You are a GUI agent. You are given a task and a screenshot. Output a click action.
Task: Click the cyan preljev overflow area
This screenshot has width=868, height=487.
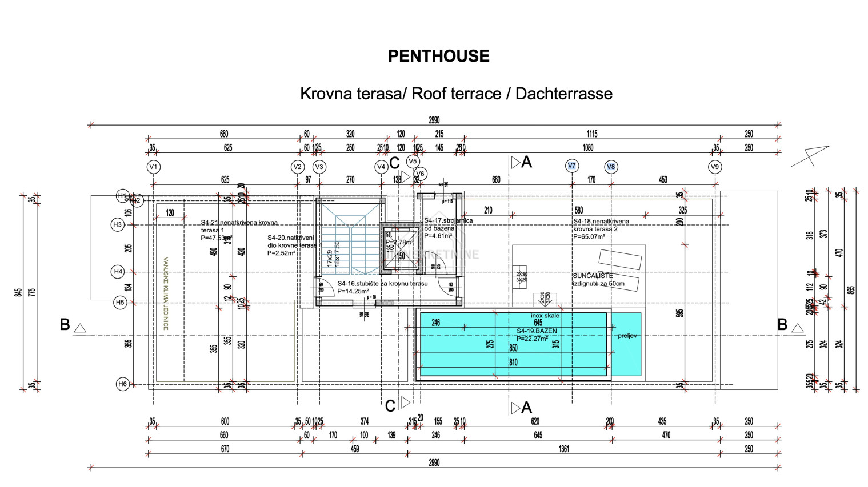pyautogui.click(x=626, y=344)
